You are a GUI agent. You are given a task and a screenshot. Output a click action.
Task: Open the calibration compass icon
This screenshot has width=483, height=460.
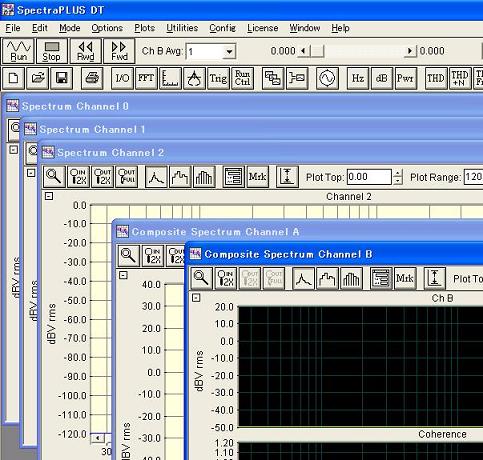click(x=194, y=78)
